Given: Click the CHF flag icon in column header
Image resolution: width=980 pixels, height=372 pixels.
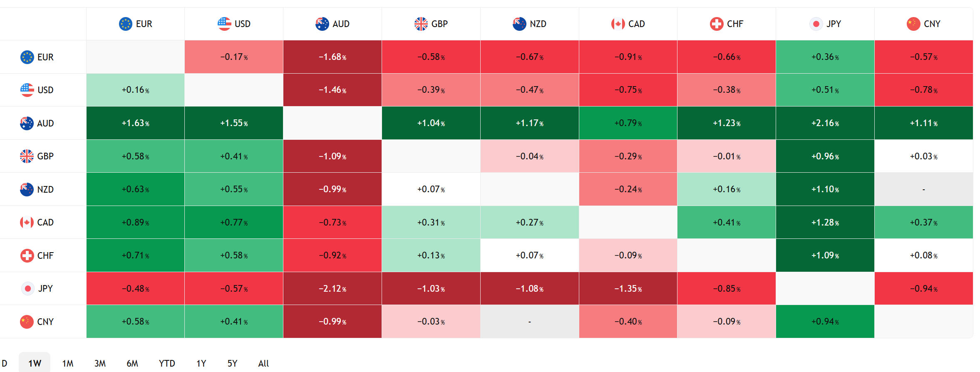Looking at the screenshot, I should [716, 24].
